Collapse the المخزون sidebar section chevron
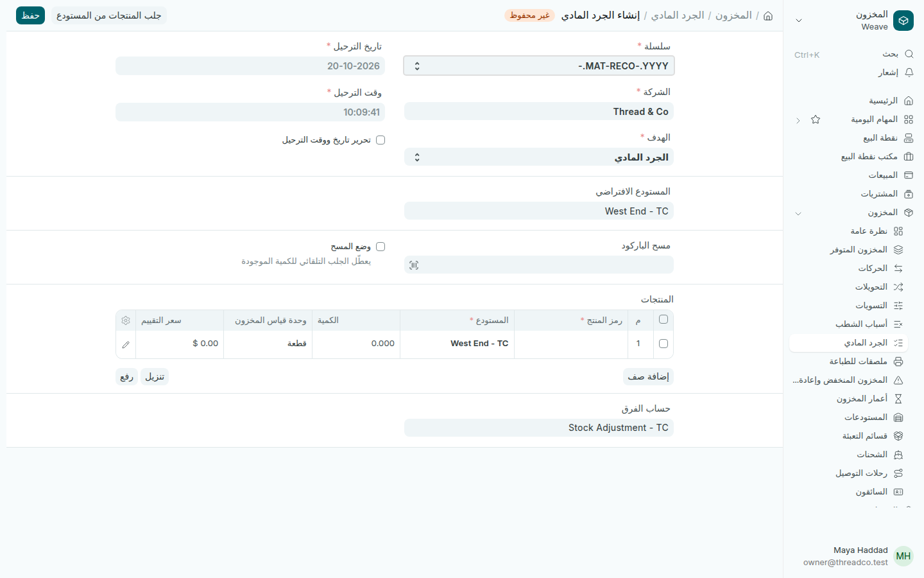This screenshot has width=924, height=578. coord(798,213)
